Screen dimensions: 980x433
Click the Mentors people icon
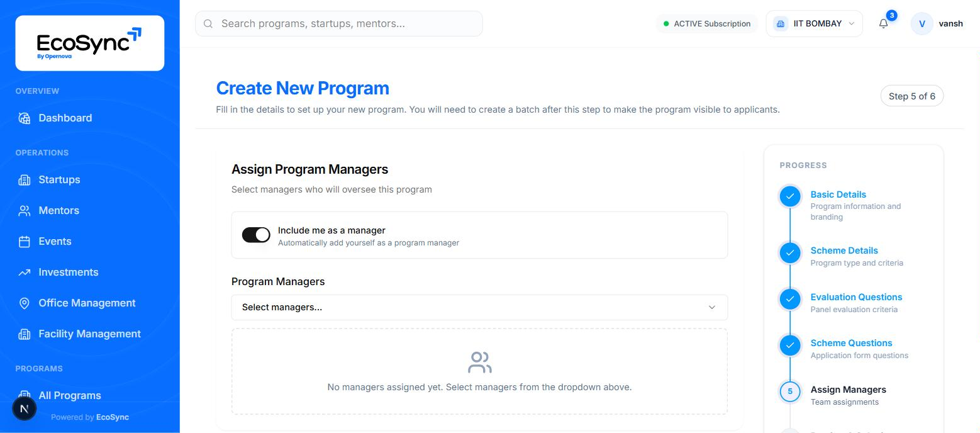[25, 211]
